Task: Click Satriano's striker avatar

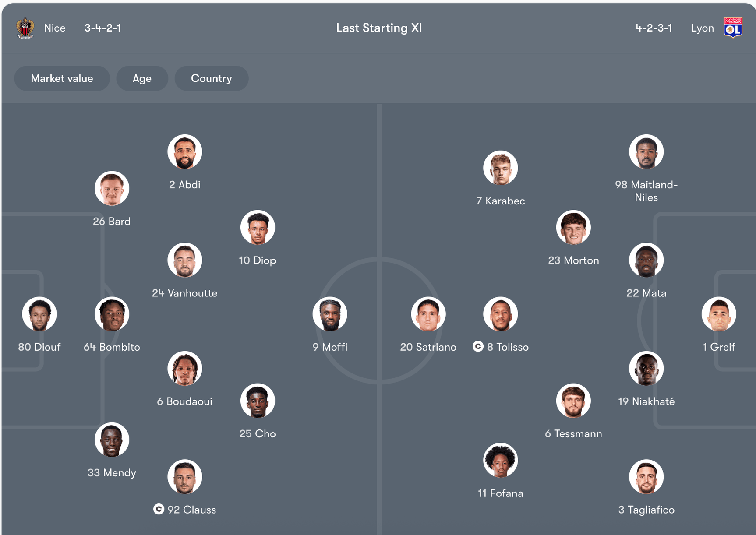Action: (428, 314)
